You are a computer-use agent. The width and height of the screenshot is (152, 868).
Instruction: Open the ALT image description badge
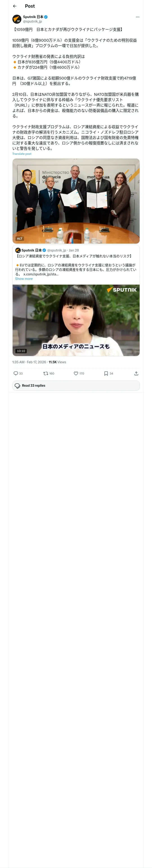pyautogui.click(x=20, y=239)
